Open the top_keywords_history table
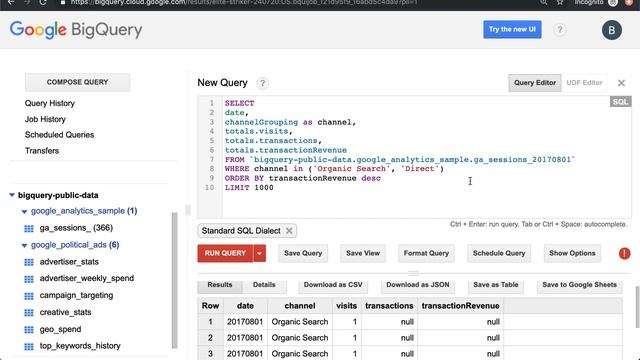This screenshot has width=640, height=360. pos(80,346)
